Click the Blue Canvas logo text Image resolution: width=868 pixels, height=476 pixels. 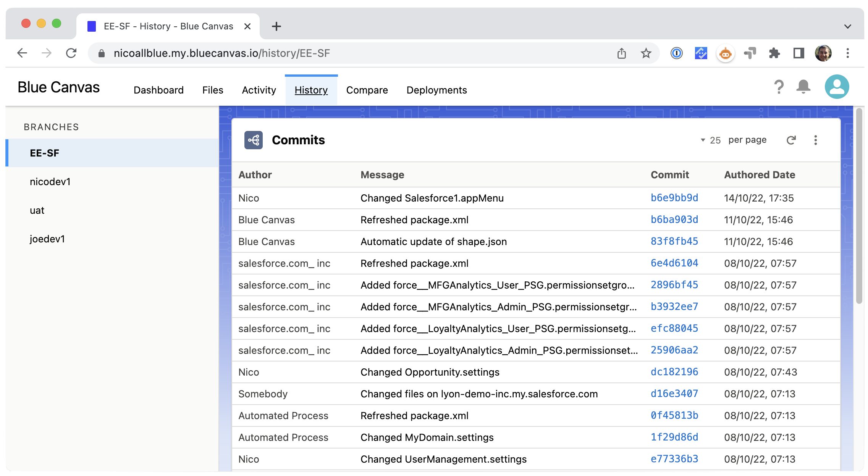coord(58,87)
